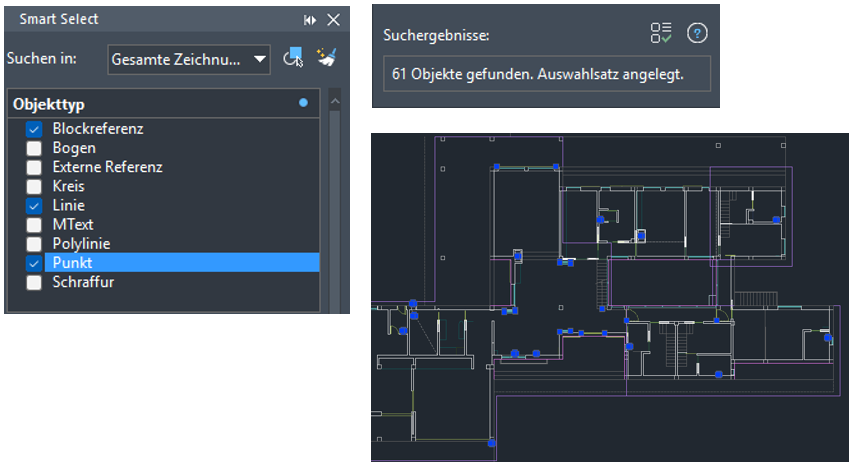Select the Schraffur list entry
Image resolution: width=857 pixels, height=466 pixels.
pyautogui.click(x=82, y=282)
